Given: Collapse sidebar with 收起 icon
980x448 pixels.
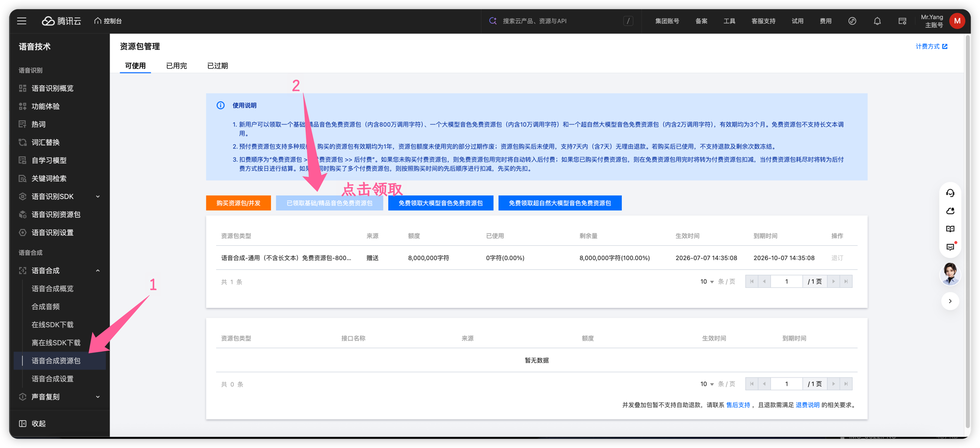Looking at the screenshot, I should 23,424.
